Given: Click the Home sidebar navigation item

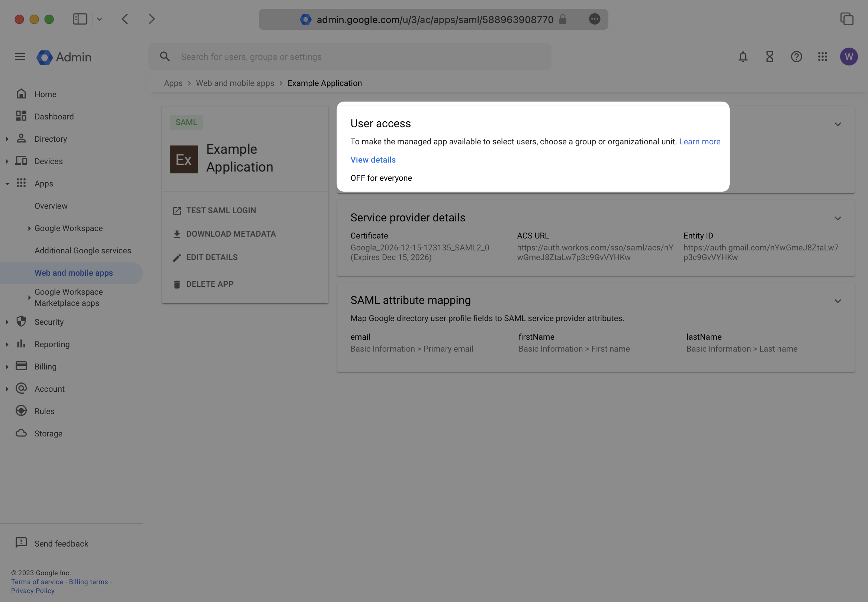Looking at the screenshot, I should 45,95.
